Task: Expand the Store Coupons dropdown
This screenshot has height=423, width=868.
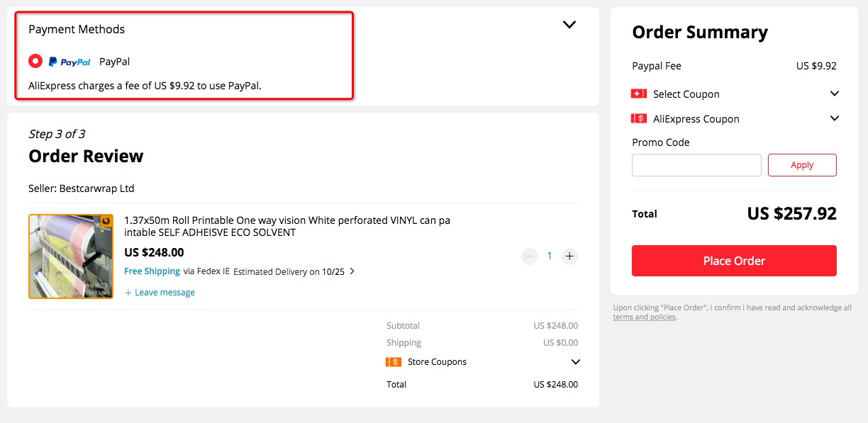Action: (575, 362)
